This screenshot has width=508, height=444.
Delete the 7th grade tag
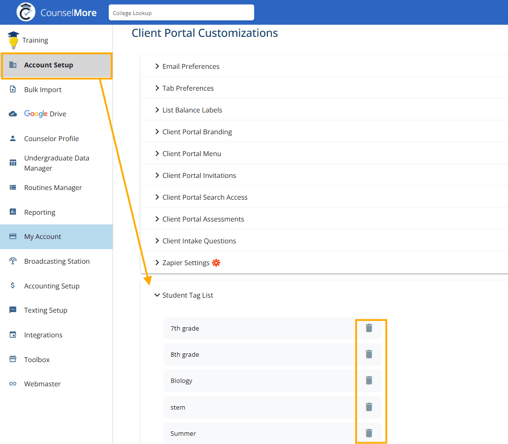(x=369, y=328)
